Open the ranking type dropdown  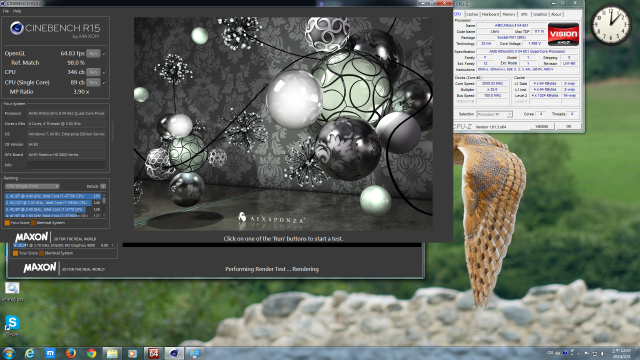point(32,186)
